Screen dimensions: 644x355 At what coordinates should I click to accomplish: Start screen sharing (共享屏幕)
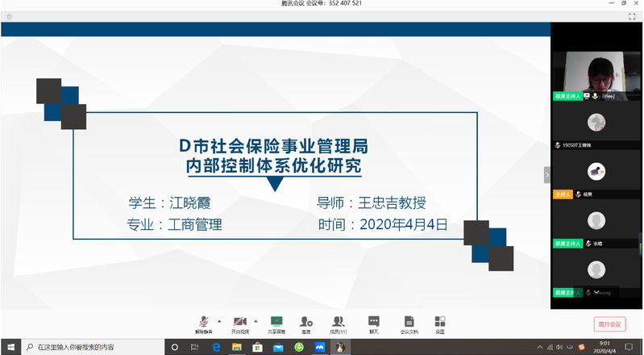(x=276, y=323)
